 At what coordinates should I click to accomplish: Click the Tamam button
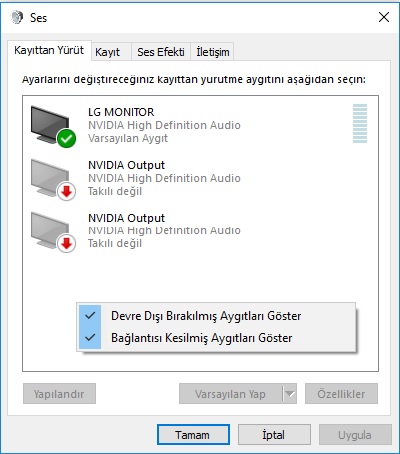[x=193, y=435]
